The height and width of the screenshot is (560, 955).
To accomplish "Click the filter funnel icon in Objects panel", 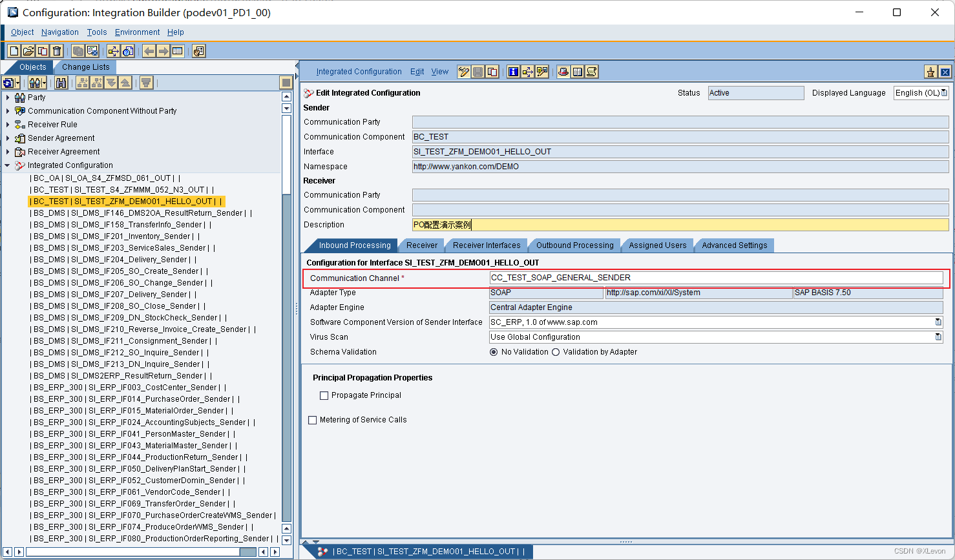I will pos(147,83).
